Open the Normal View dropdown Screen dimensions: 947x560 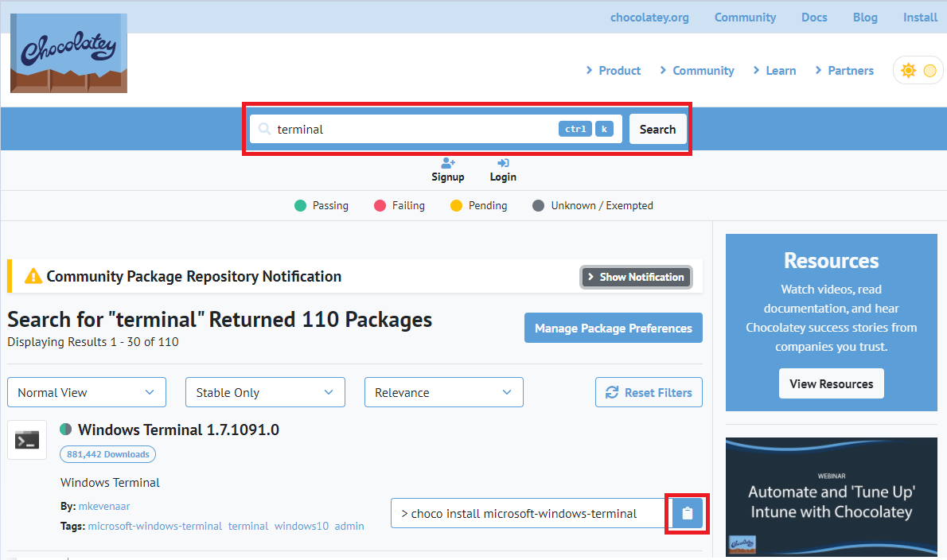tap(87, 392)
